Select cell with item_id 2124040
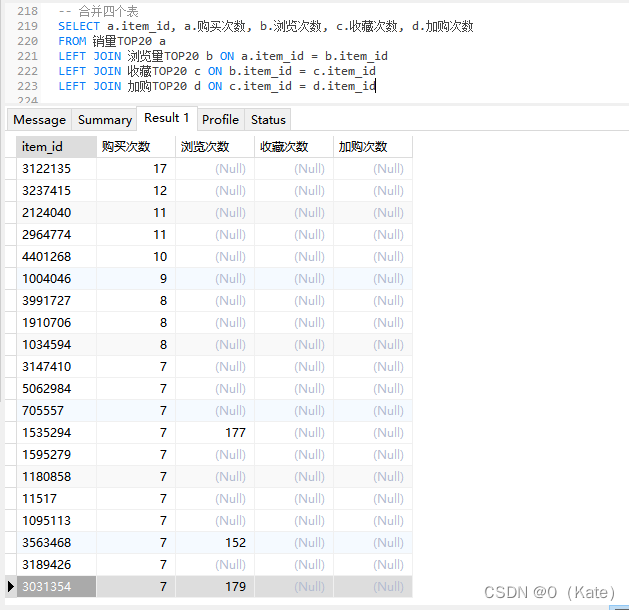Viewport: 629px width, 610px height. (x=56, y=213)
